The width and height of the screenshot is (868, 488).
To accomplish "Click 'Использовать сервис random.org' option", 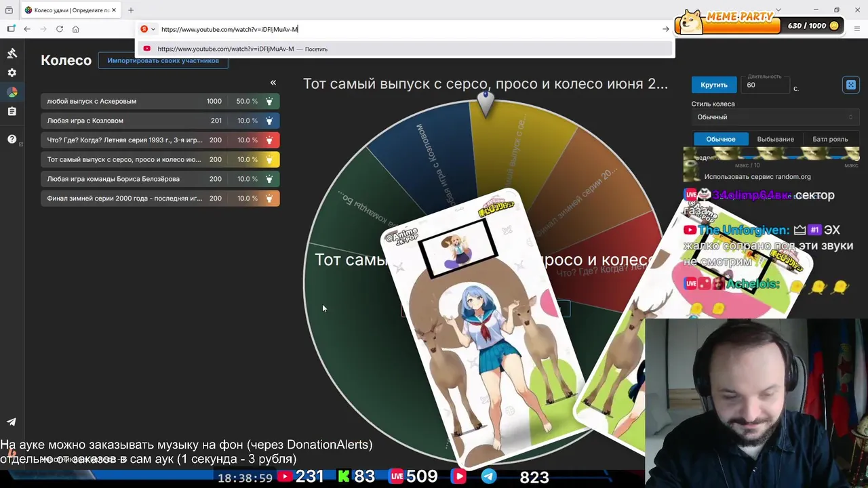I will point(757,177).
